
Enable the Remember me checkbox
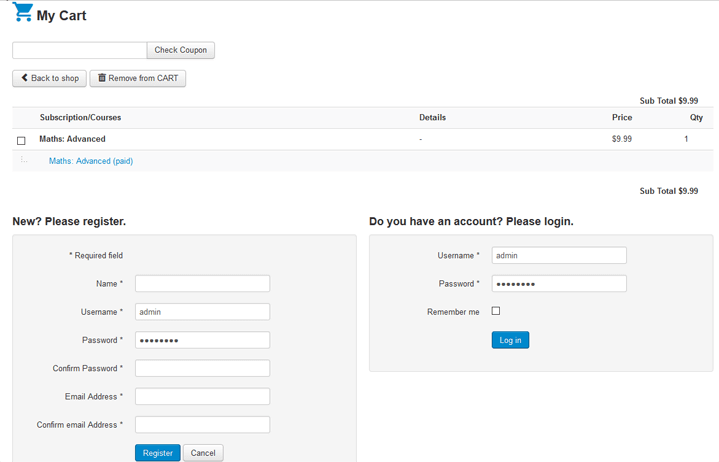(496, 311)
